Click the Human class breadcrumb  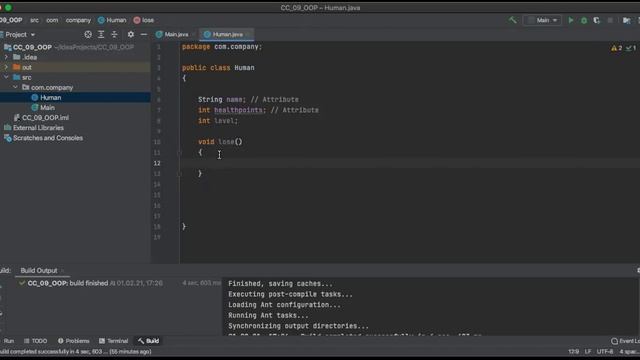coord(112,20)
